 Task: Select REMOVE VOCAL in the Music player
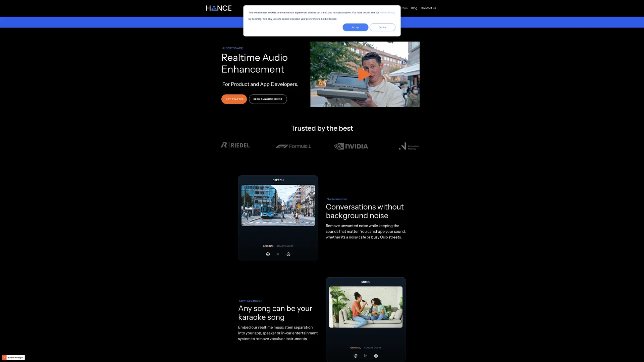coord(373,348)
